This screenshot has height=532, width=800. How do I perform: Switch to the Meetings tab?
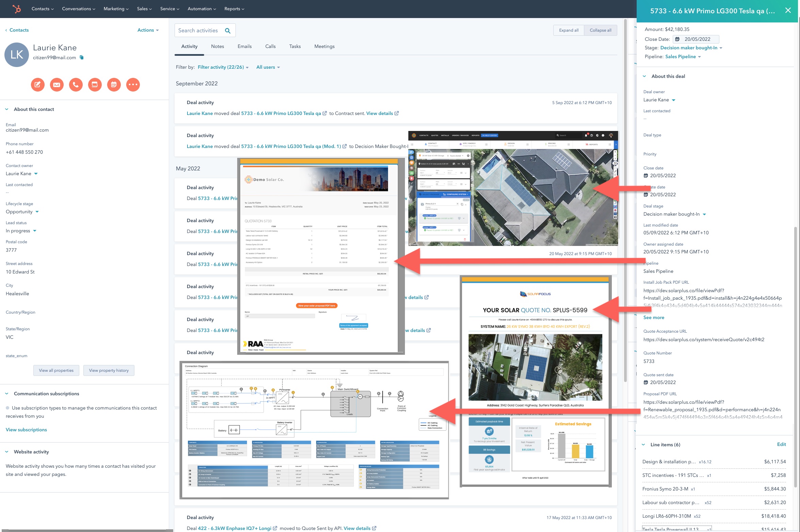[x=324, y=46]
